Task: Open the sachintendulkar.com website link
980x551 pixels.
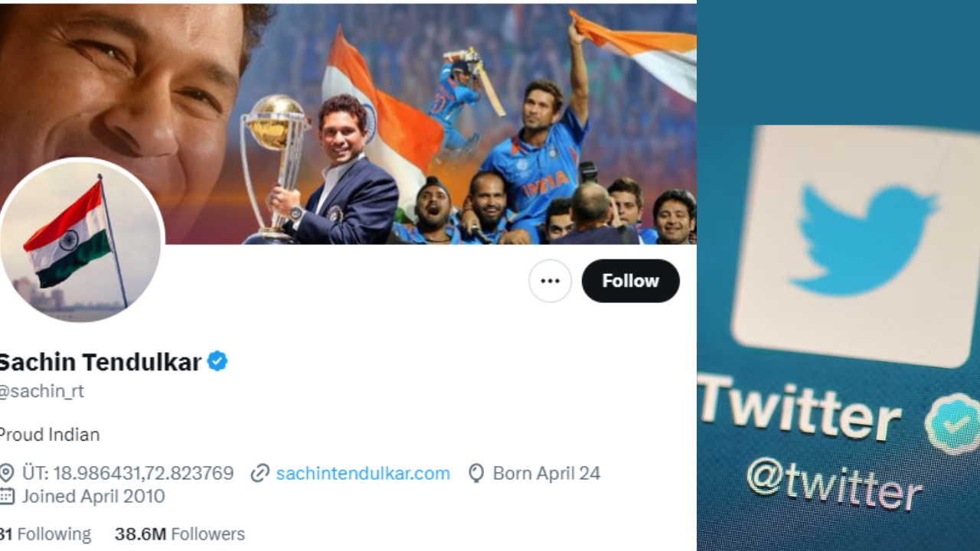Action: 363,474
